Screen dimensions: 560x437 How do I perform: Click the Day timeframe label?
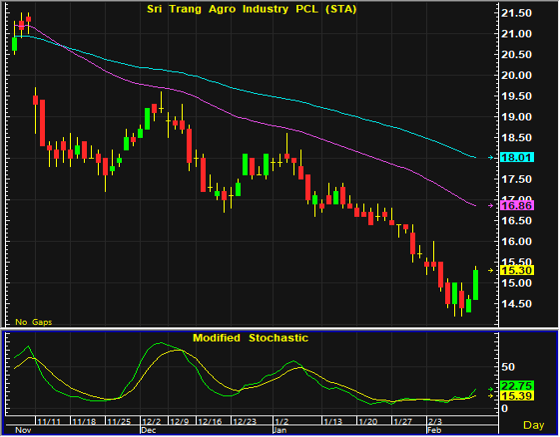(x=534, y=425)
